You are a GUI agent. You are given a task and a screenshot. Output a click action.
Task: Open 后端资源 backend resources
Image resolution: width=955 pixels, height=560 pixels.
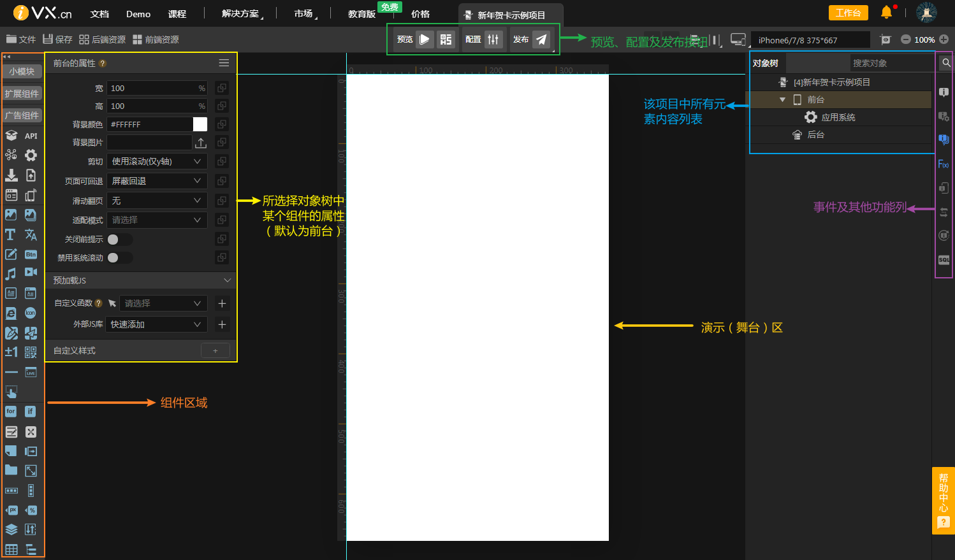(103, 39)
